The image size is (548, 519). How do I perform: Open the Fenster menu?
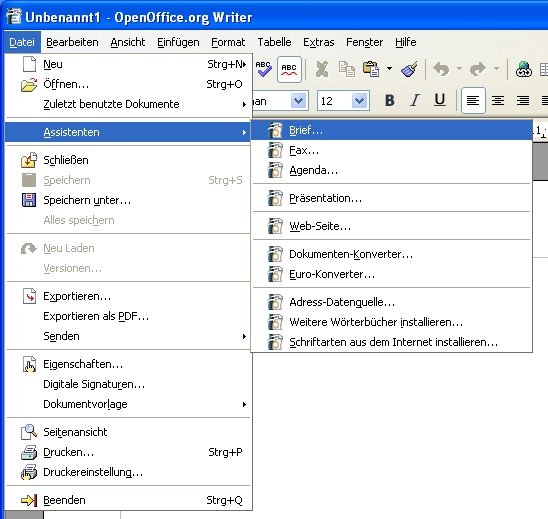point(365,42)
